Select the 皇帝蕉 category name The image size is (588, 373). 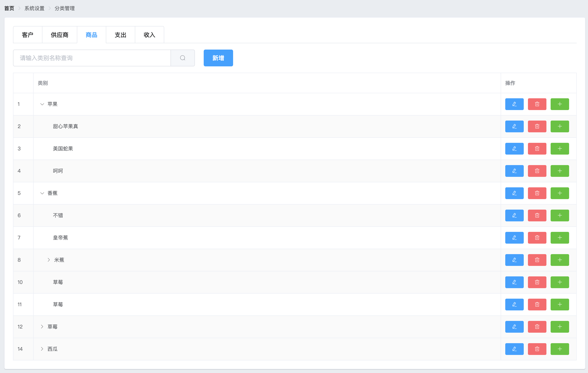click(60, 237)
